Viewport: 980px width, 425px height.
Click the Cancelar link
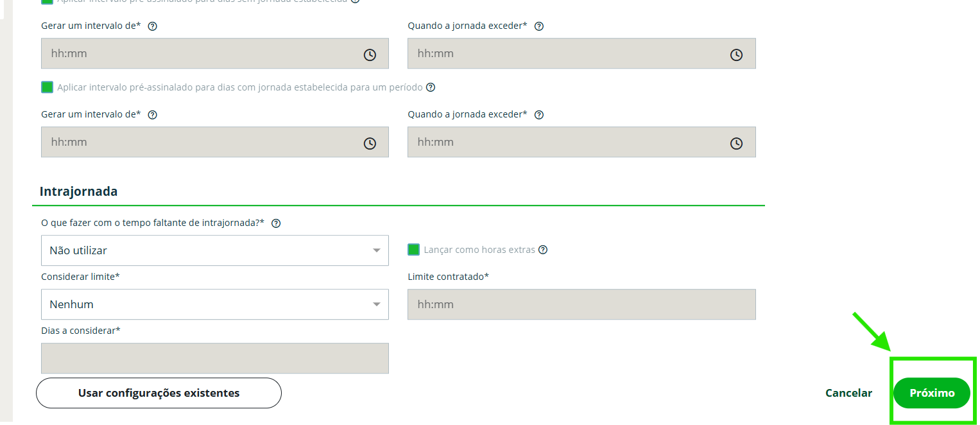pos(848,393)
